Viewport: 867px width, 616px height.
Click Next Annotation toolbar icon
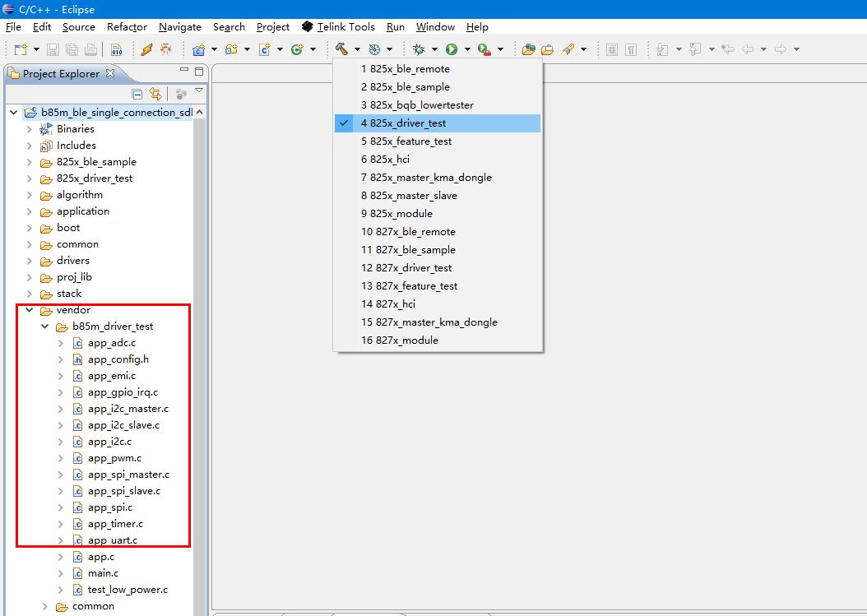click(662, 49)
